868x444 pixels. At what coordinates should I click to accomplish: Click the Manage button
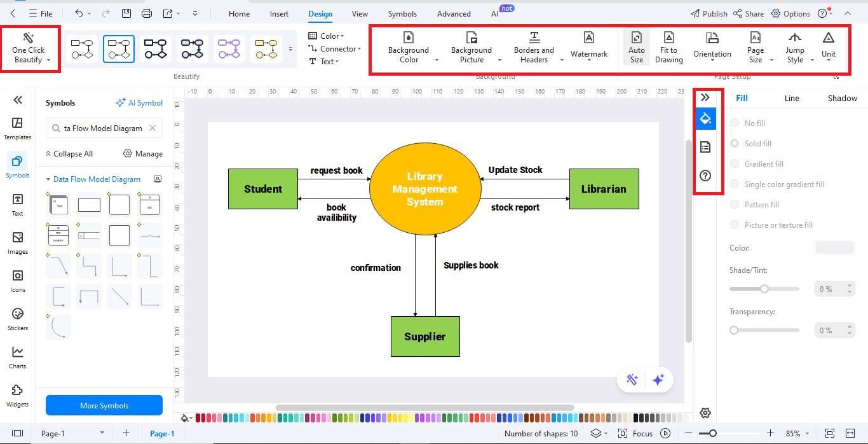pyautogui.click(x=143, y=153)
